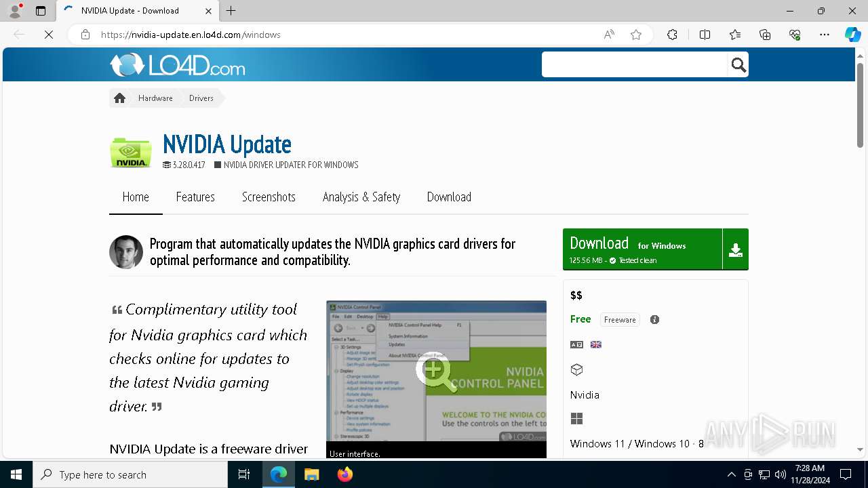Image resolution: width=868 pixels, height=488 pixels.
Task: Open File Explorer from taskbar
Action: pyautogui.click(x=311, y=474)
